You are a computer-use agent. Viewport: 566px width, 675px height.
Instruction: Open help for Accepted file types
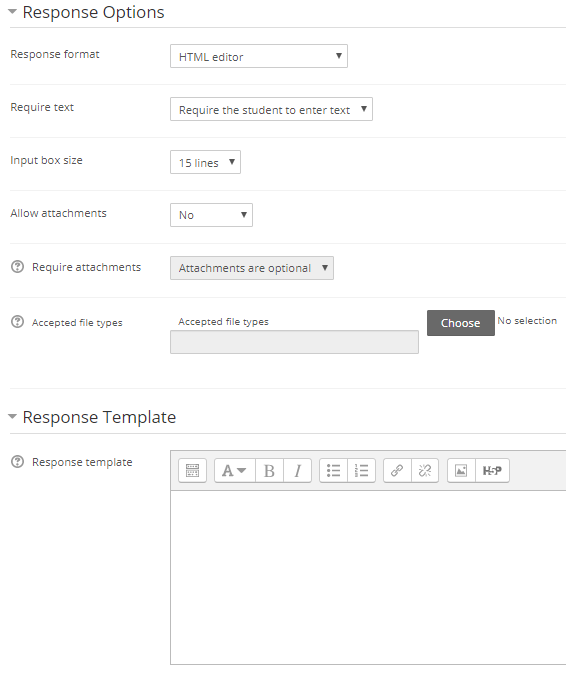click(x=17, y=322)
